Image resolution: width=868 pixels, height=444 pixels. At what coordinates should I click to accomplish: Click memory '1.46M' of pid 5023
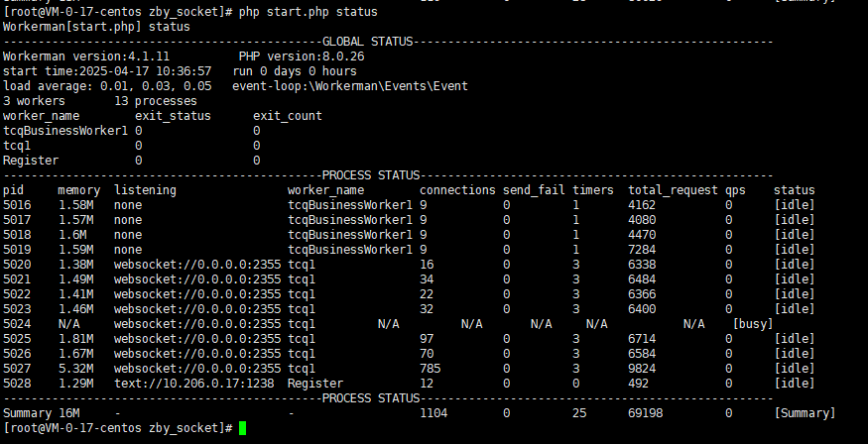75,309
